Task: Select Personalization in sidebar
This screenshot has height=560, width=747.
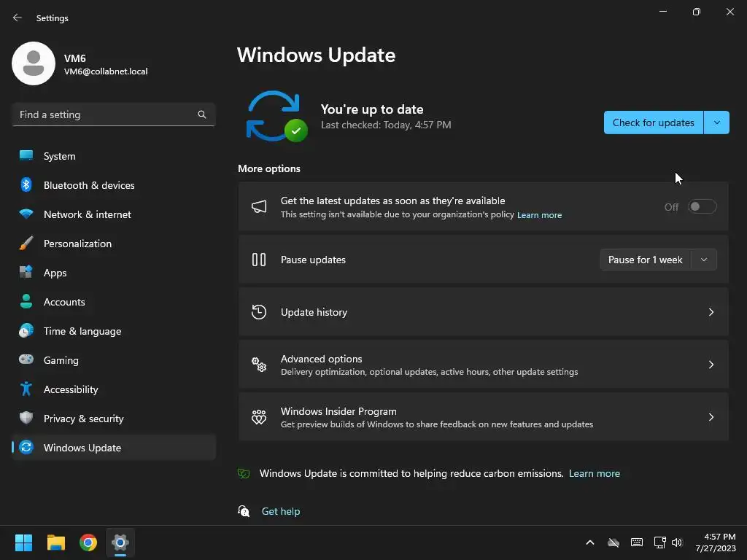Action: [x=113, y=244]
